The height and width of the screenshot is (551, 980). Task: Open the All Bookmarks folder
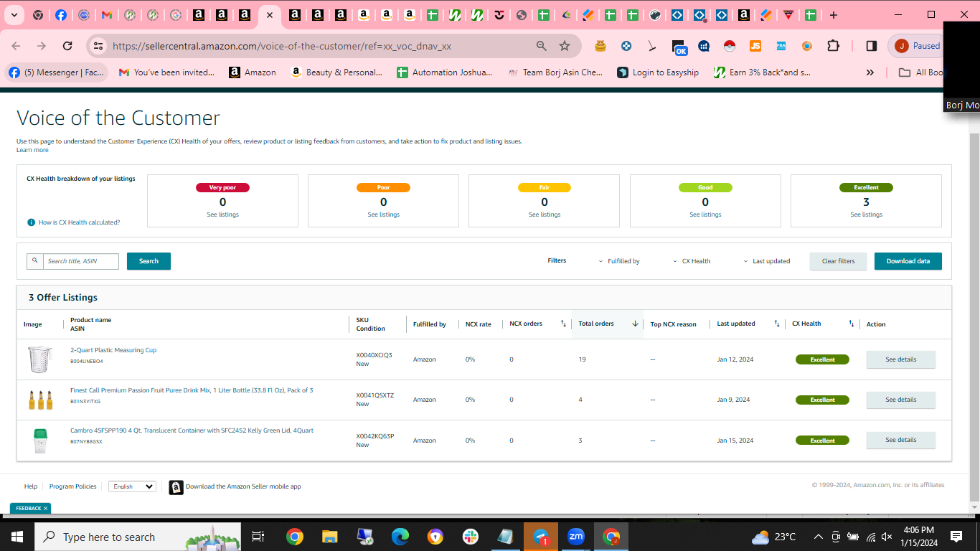(x=922, y=72)
